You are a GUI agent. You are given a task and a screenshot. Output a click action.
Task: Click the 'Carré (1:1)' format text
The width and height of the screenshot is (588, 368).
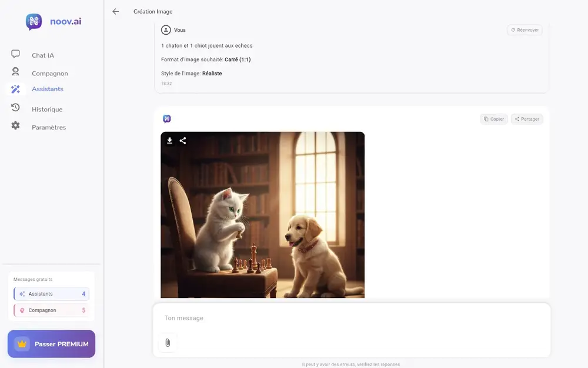point(238,59)
